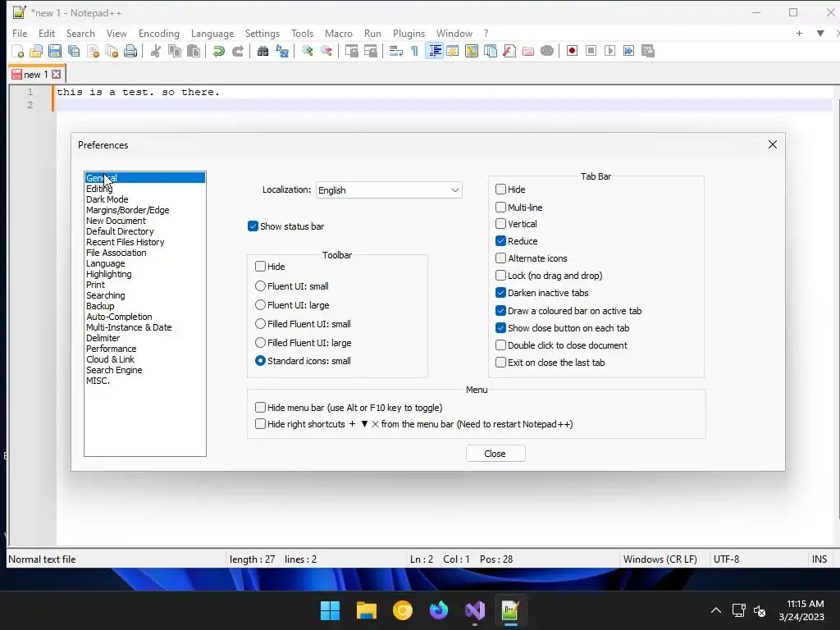Show hidden icons chevron in system tray

tap(715, 610)
